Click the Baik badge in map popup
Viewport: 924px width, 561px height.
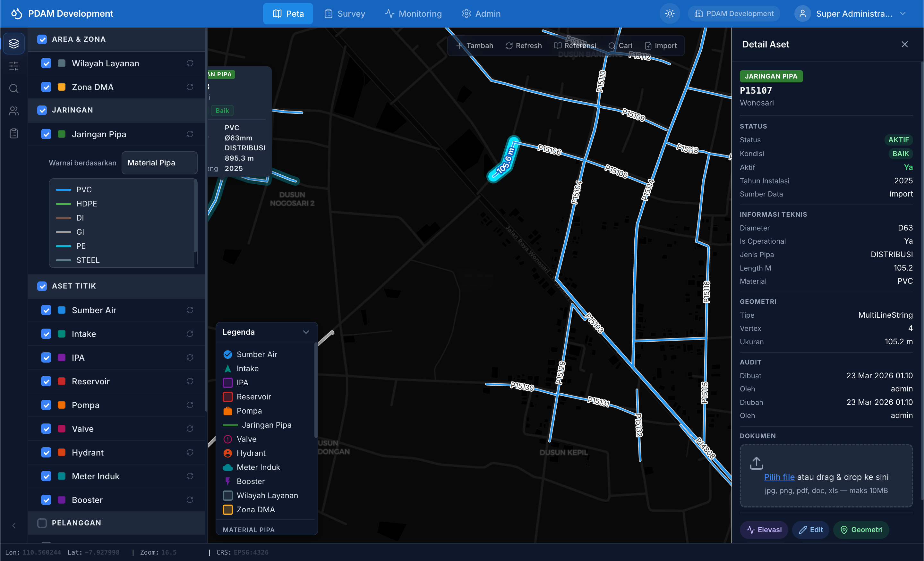coord(222,111)
